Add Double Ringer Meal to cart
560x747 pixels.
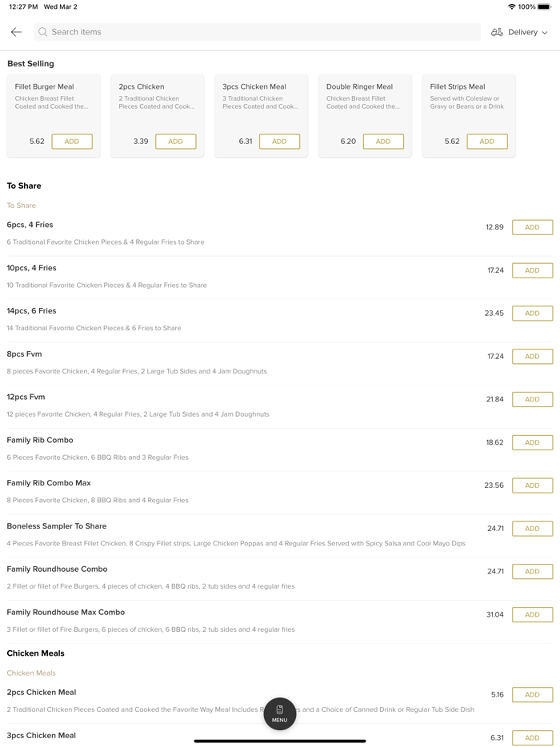383,142
